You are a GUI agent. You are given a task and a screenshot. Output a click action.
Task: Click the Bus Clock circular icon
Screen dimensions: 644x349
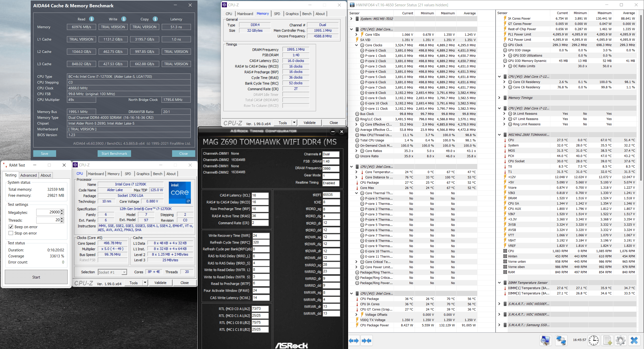pos(357,114)
